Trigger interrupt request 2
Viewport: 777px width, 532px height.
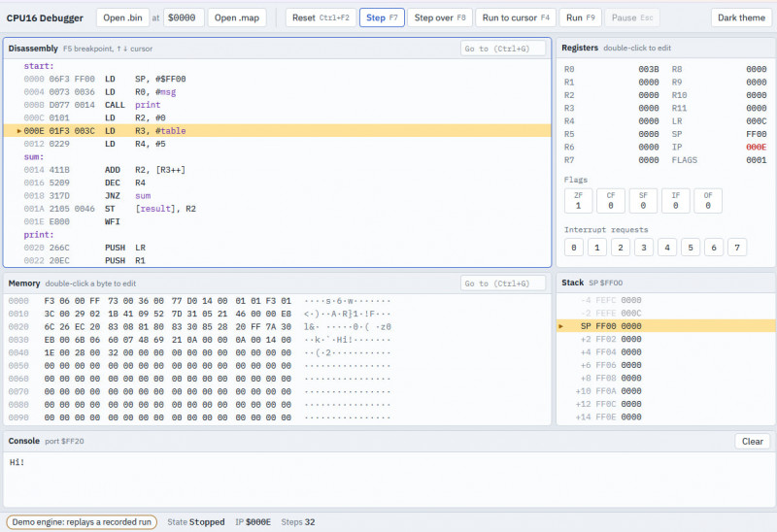[621, 248]
